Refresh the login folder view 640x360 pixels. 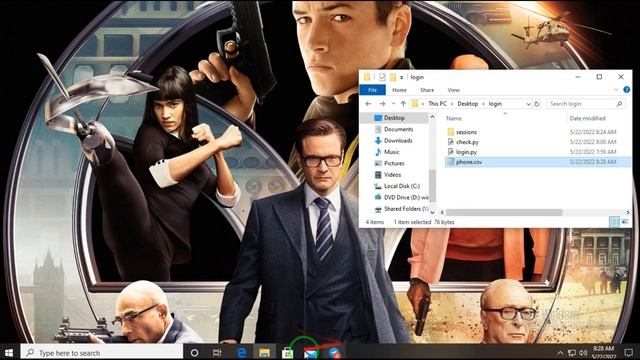pyautogui.click(x=537, y=104)
